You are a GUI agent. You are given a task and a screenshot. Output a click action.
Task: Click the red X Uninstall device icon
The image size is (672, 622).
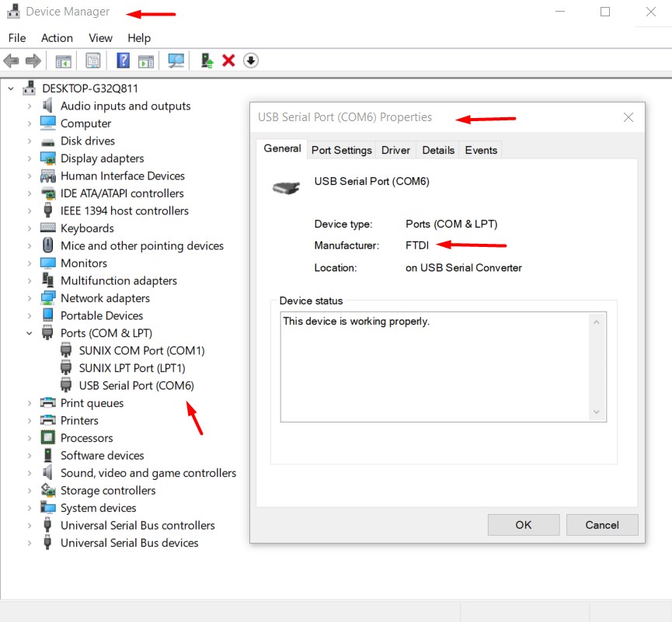228,61
